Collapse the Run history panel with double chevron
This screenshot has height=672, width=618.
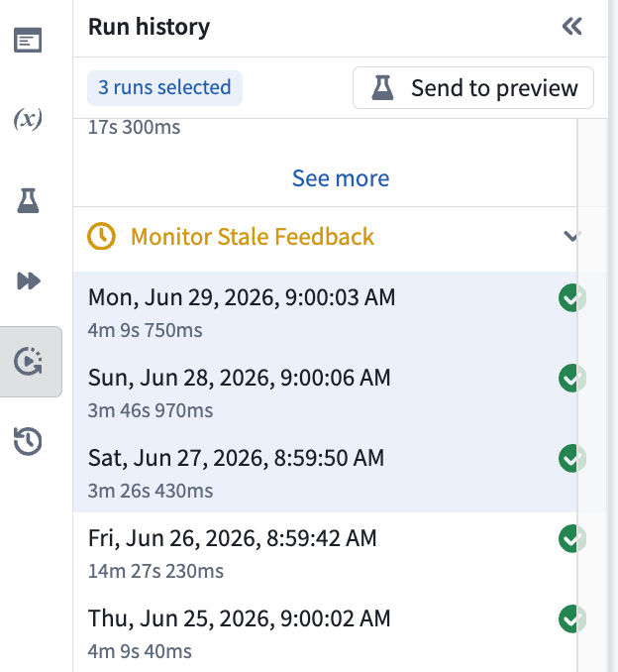(572, 27)
